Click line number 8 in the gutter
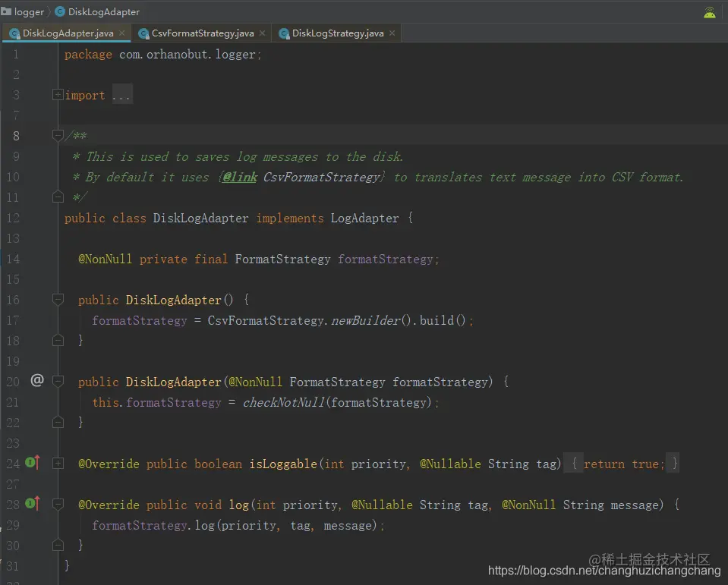This screenshot has height=585, width=728. [16, 136]
